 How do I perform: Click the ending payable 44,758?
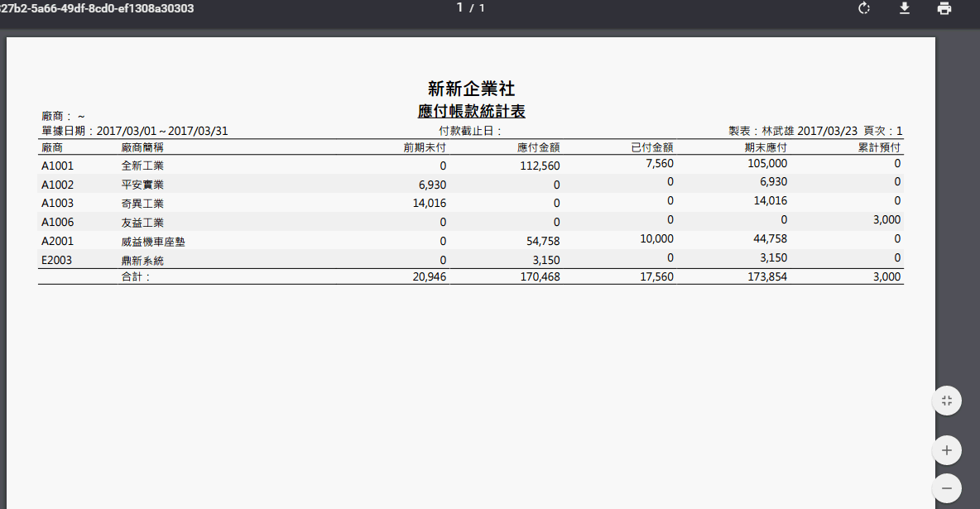click(771, 239)
